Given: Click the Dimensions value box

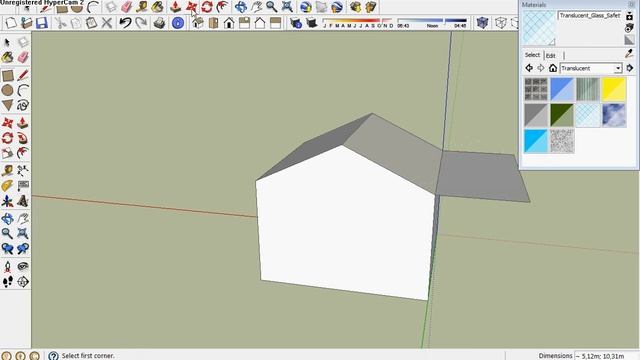Looking at the screenshot, I should [606, 356].
